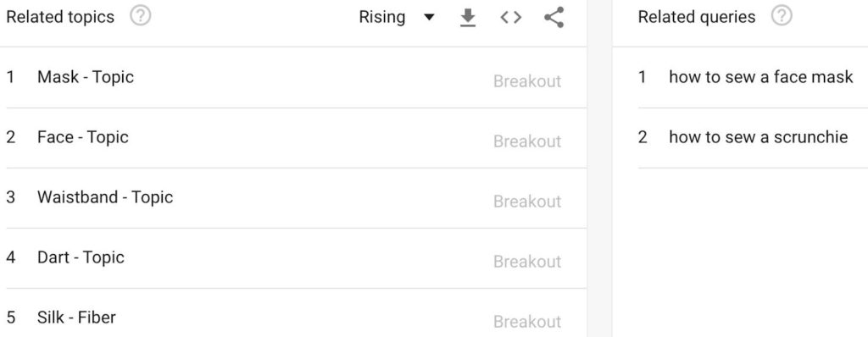
Task: Click Breakout label for Dart topic
Action: click(527, 262)
